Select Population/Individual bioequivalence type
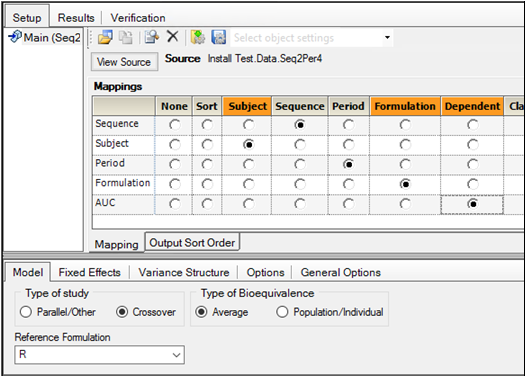Screen dimensions: 526x377 [x=329, y=312]
